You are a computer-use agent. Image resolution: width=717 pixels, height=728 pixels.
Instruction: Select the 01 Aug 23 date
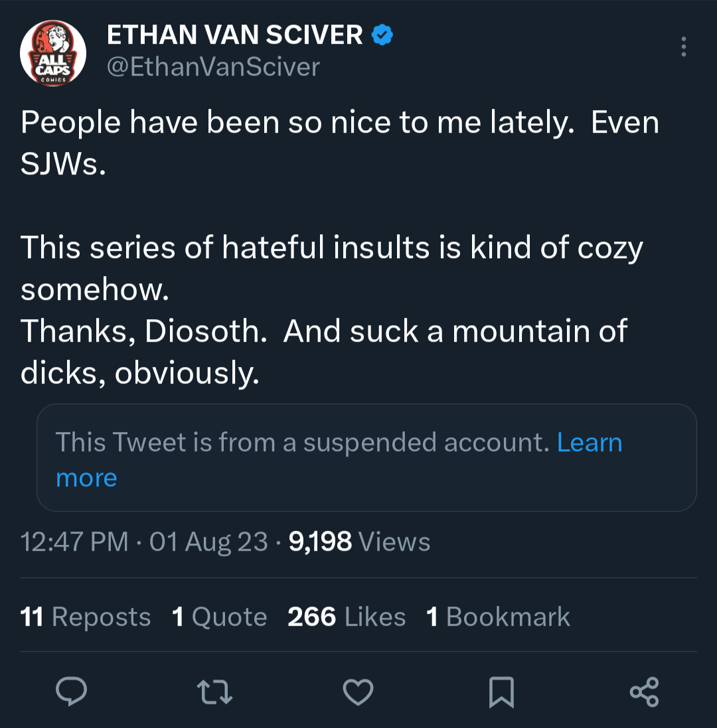pyautogui.click(x=209, y=542)
